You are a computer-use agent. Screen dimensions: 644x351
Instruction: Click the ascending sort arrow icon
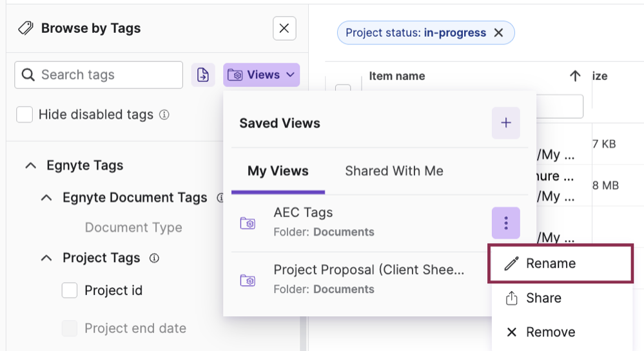click(x=575, y=75)
